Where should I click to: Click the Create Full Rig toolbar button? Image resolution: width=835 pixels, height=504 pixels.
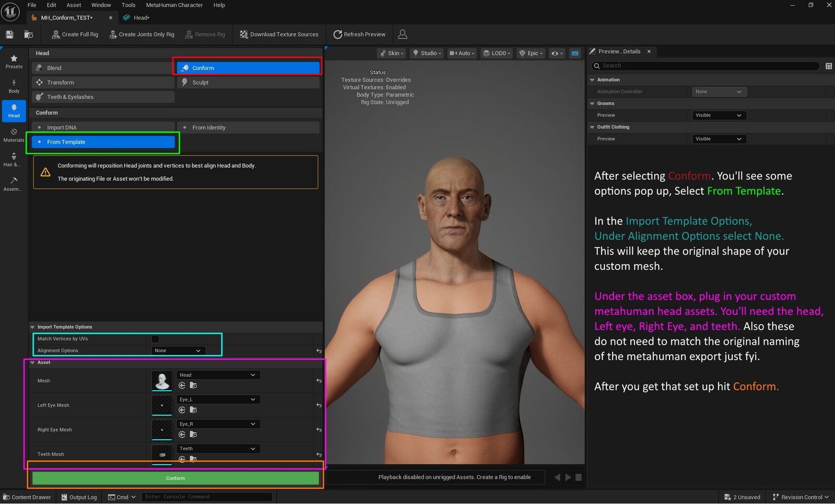[75, 34]
